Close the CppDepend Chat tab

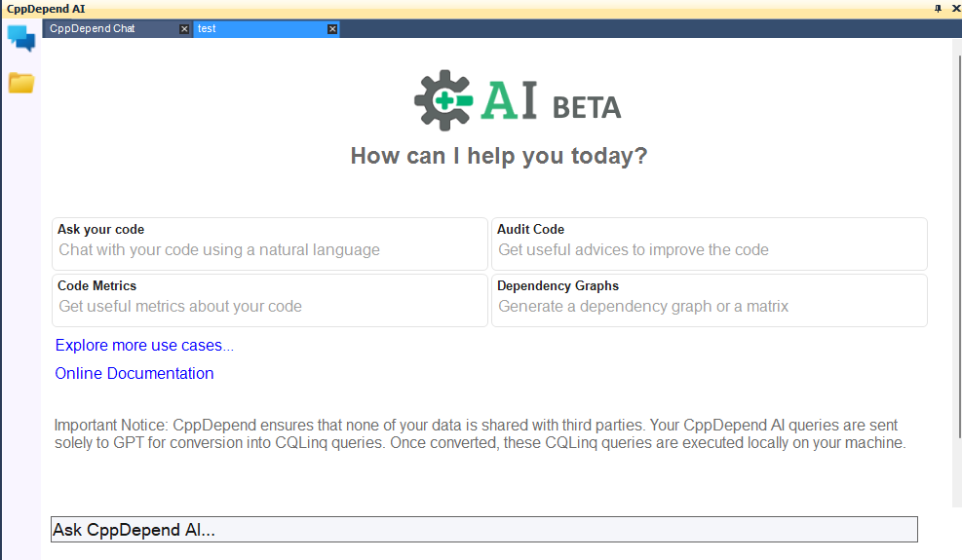tap(184, 29)
